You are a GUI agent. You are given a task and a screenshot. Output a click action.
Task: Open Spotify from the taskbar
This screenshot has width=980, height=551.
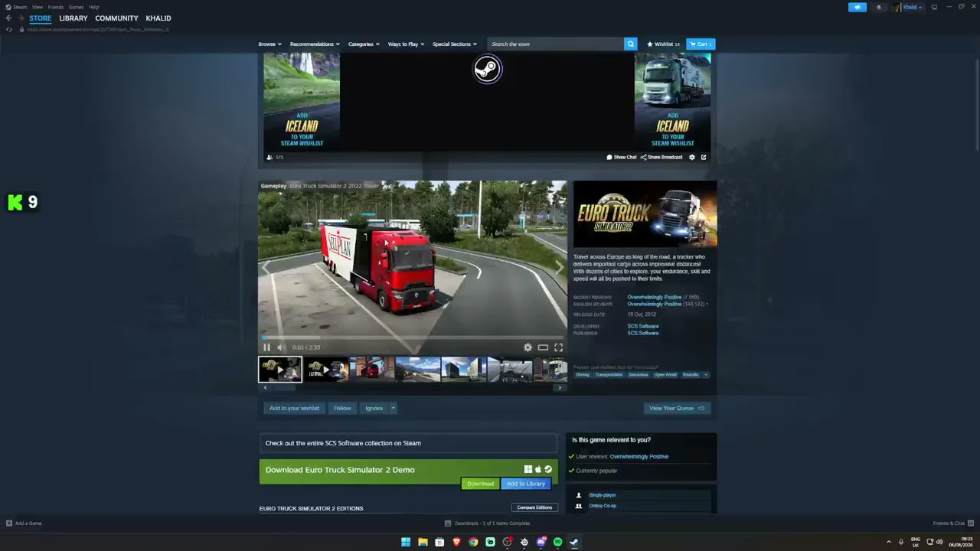click(557, 542)
